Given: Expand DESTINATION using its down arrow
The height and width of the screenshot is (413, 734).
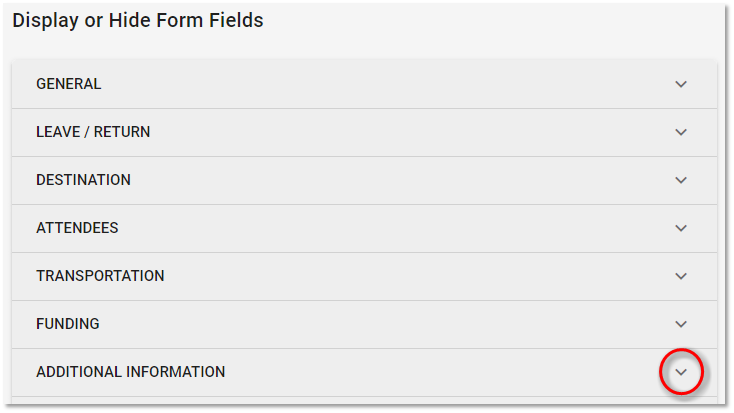Looking at the screenshot, I should coord(681,180).
